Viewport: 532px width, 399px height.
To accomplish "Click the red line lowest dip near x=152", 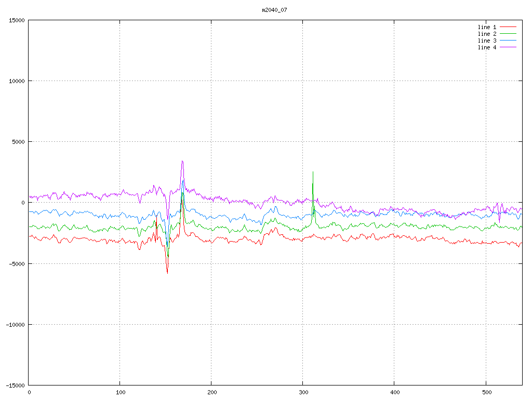I will [x=167, y=273].
